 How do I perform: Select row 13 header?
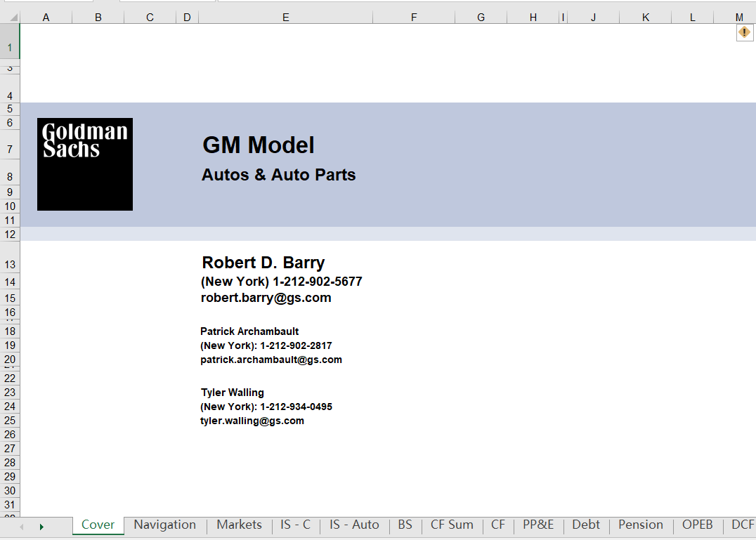click(x=10, y=265)
